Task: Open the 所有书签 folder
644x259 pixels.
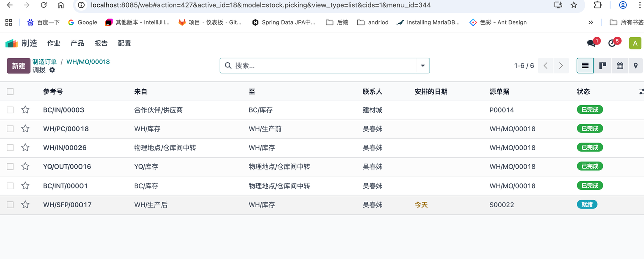Action: 626,22
